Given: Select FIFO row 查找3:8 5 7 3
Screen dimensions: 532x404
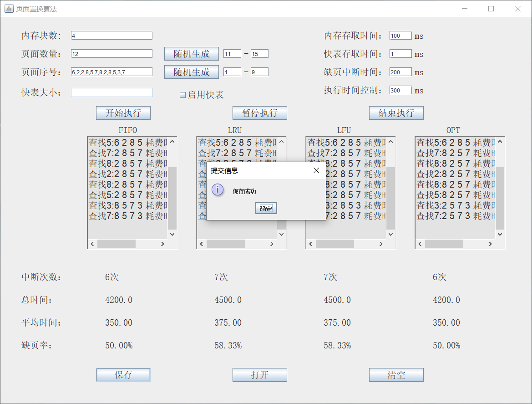Looking at the screenshot, I should click(x=128, y=205).
